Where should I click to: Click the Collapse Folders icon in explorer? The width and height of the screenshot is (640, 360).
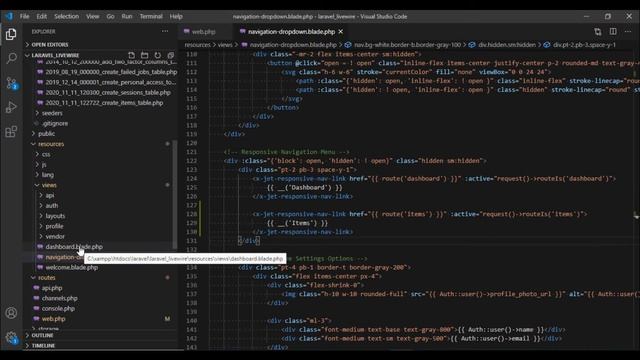[171, 55]
